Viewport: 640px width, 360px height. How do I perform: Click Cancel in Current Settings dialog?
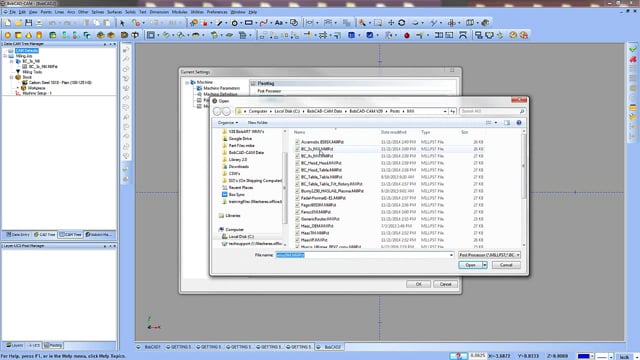pos(445,284)
